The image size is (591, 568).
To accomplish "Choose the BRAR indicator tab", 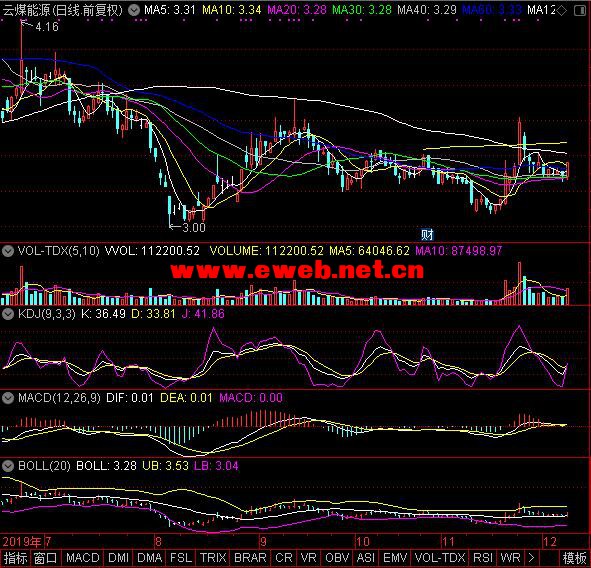I will pos(250,558).
